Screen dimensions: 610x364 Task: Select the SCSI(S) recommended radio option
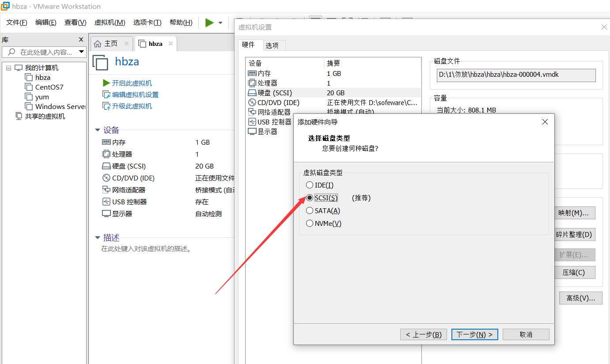coord(309,198)
